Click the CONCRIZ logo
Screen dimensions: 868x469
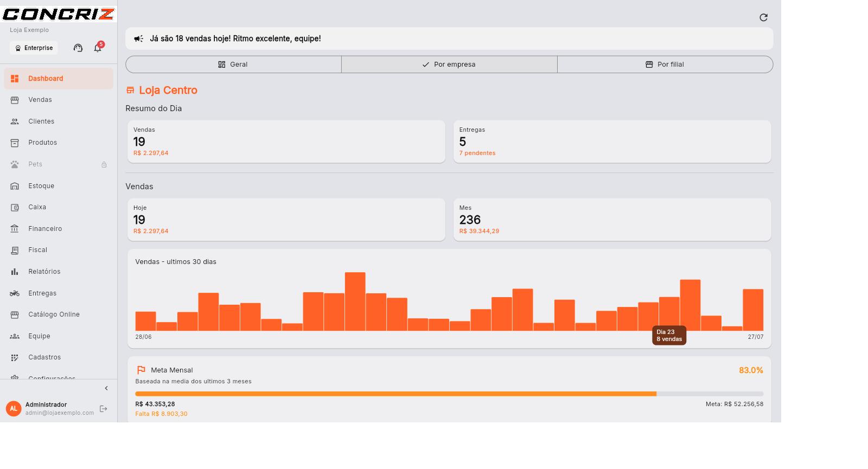pos(59,13)
